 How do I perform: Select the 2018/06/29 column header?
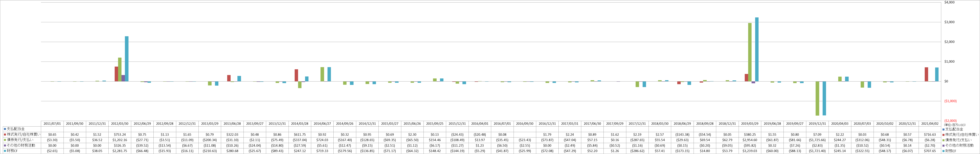[682, 124]
